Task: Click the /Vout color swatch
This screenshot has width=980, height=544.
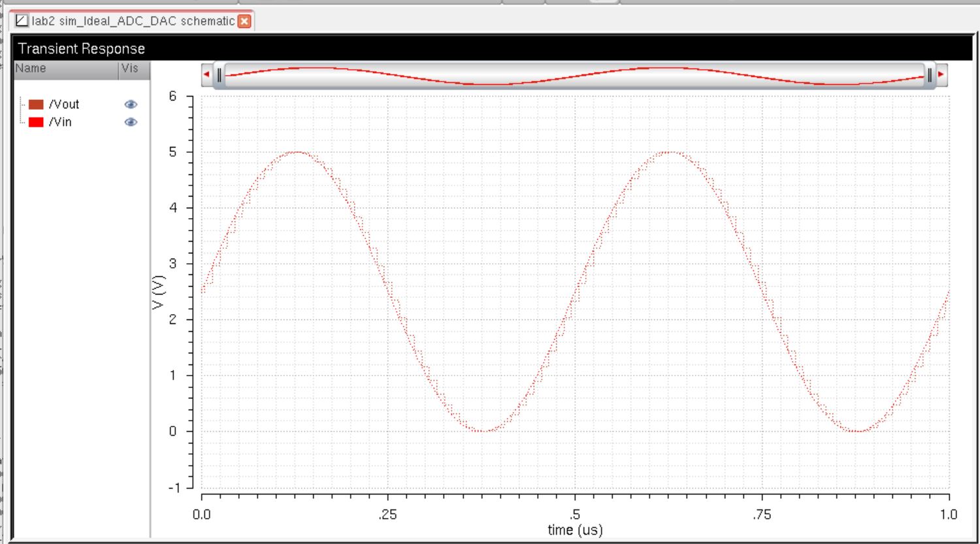Action: click(36, 104)
